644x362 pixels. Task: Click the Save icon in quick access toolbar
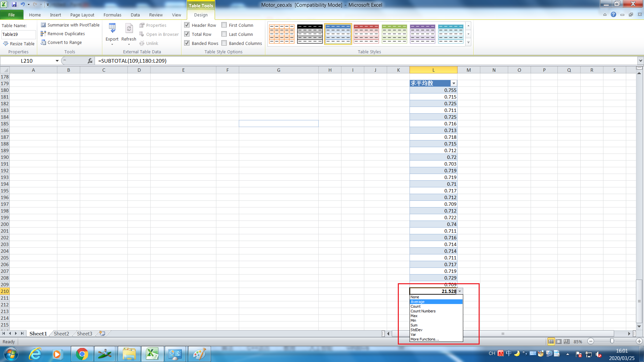point(14,5)
